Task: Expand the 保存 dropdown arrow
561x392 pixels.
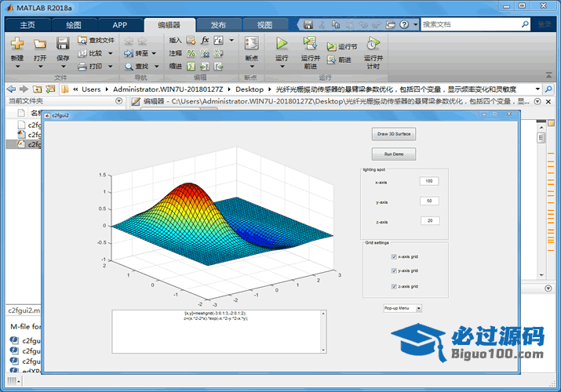Action: click(x=63, y=67)
